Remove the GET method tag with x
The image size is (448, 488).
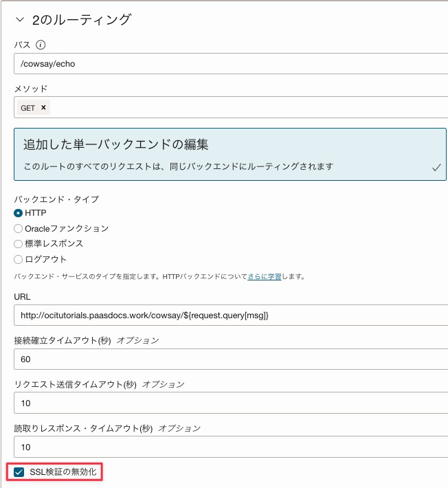[x=43, y=107]
